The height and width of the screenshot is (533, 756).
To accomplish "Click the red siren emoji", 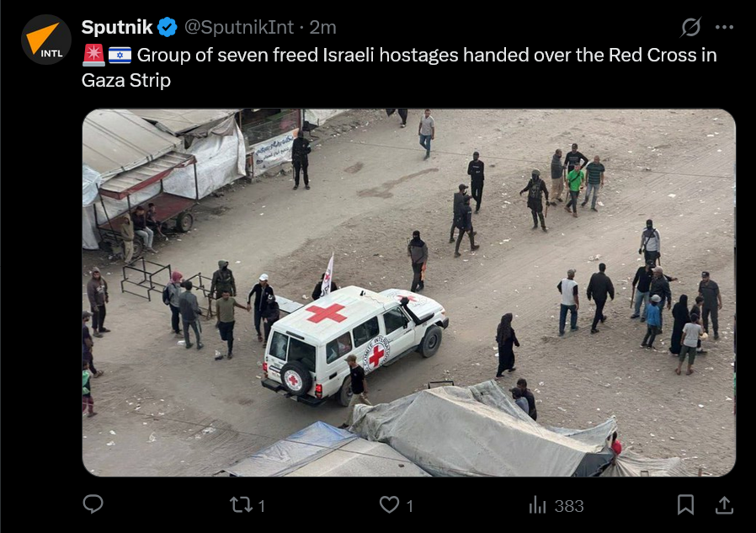I will [x=93, y=55].
